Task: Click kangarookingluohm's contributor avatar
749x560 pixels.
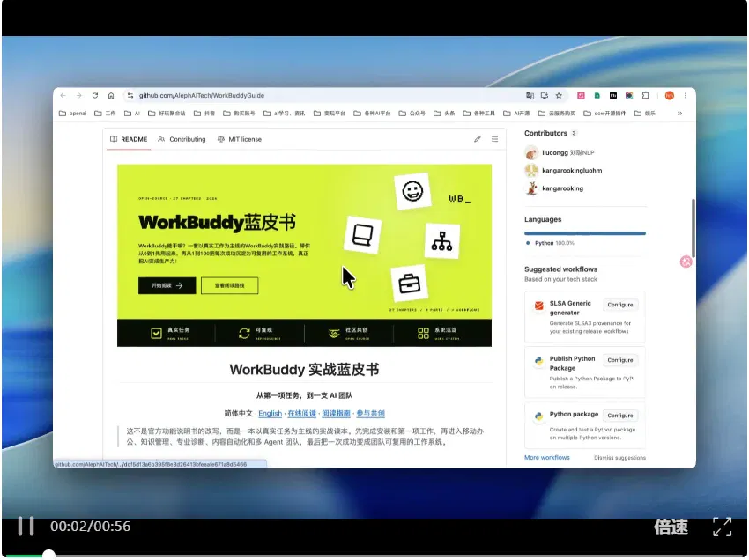Action: 531,171
